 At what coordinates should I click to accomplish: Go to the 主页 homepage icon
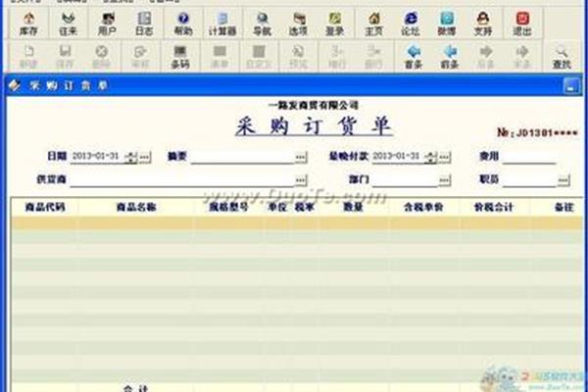pyautogui.click(x=374, y=24)
